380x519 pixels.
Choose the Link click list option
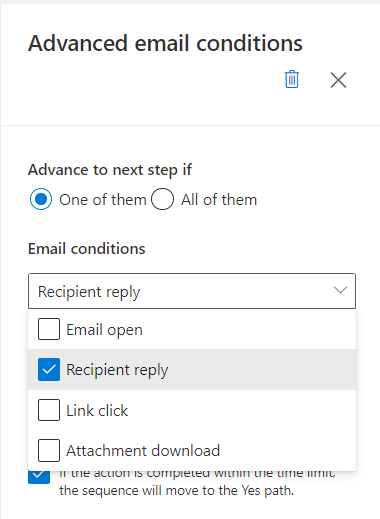pos(192,410)
